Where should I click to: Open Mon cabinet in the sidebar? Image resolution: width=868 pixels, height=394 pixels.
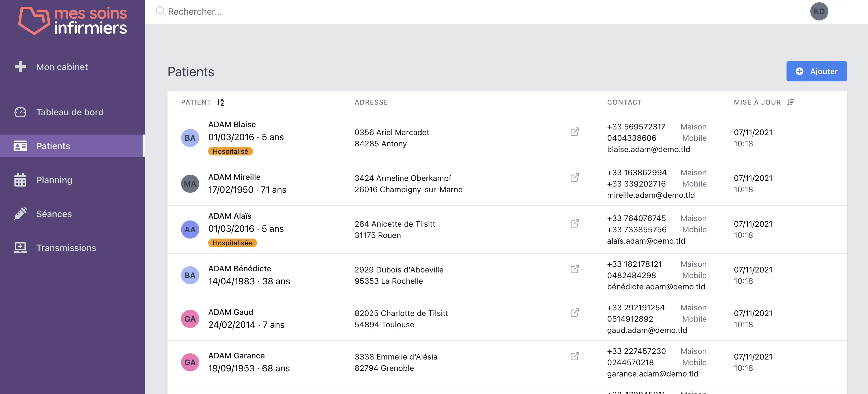click(72, 67)
